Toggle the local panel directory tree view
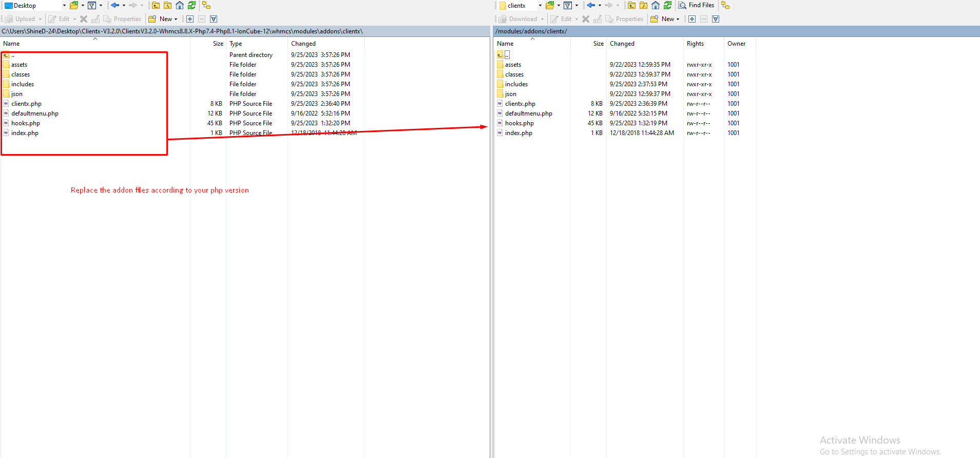Image resolution: width=980 pixels, height=458 pixels. 206,6
